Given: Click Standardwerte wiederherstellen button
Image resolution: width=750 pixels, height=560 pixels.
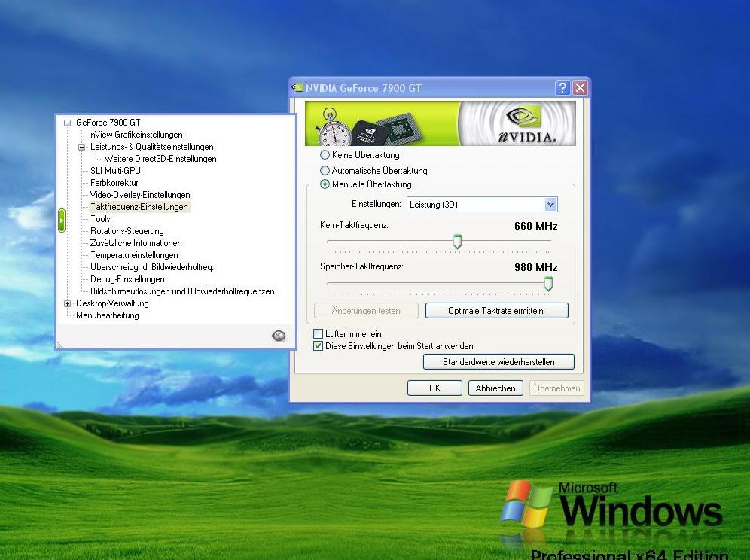Looking at the screenshot, I should point(498,361).
